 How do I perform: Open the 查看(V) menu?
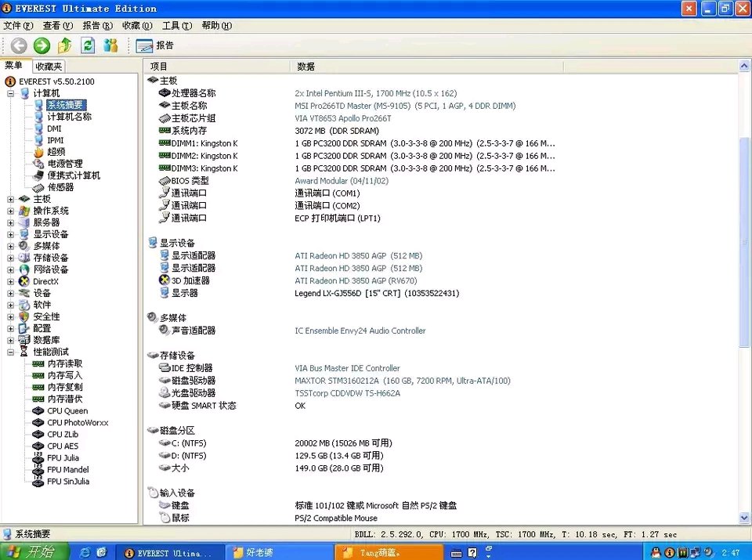pos(57,25)
